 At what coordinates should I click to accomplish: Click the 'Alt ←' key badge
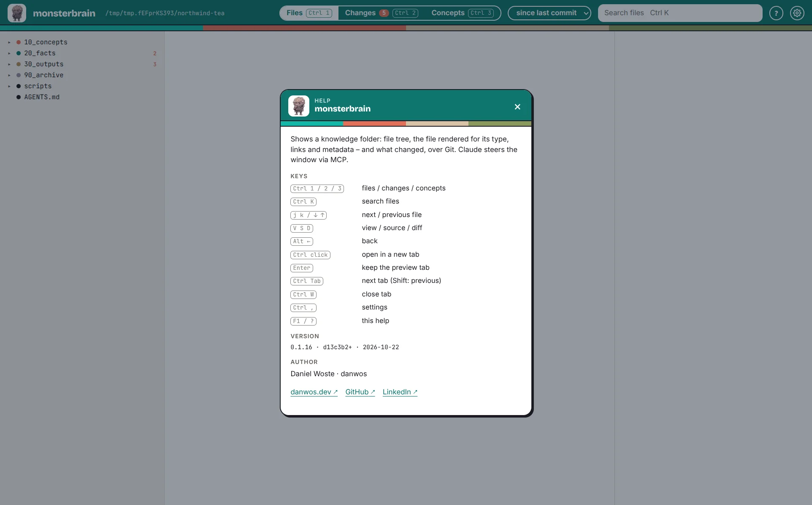(x=302, y=242)
